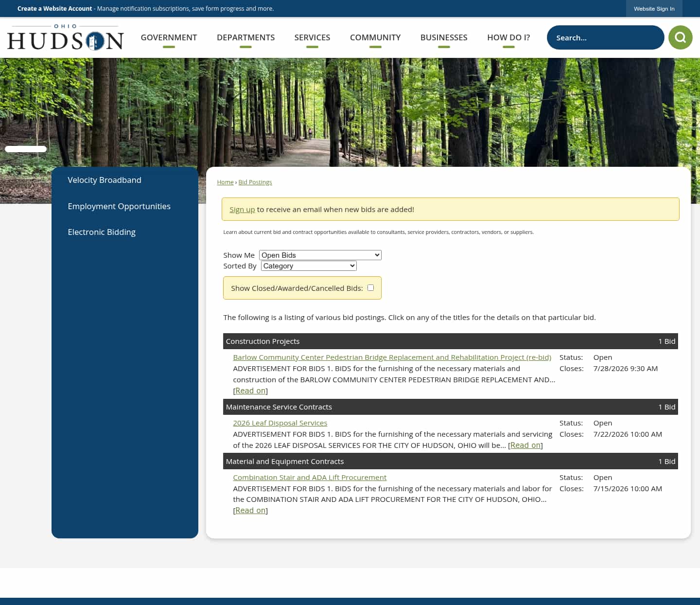
Task: Click closing date 7/28/2026 9:30 AM
Action: (x=625, y=369)
